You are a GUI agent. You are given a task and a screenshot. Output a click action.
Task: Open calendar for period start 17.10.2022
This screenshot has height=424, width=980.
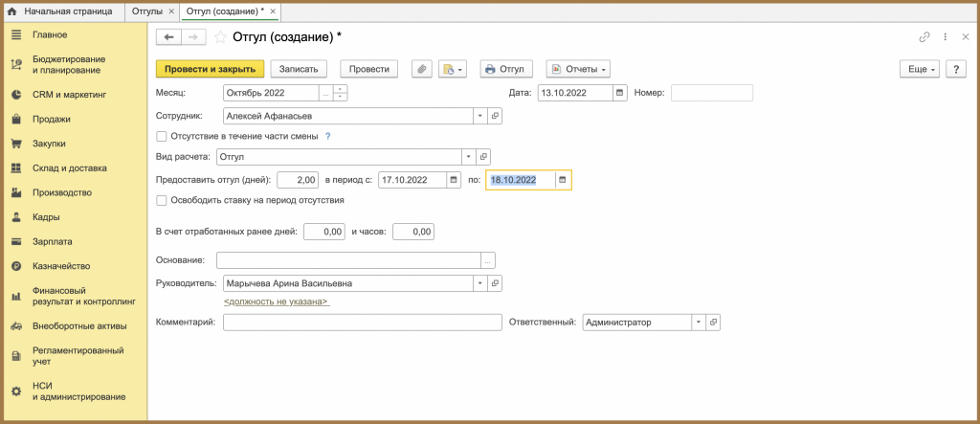[455, 180]
